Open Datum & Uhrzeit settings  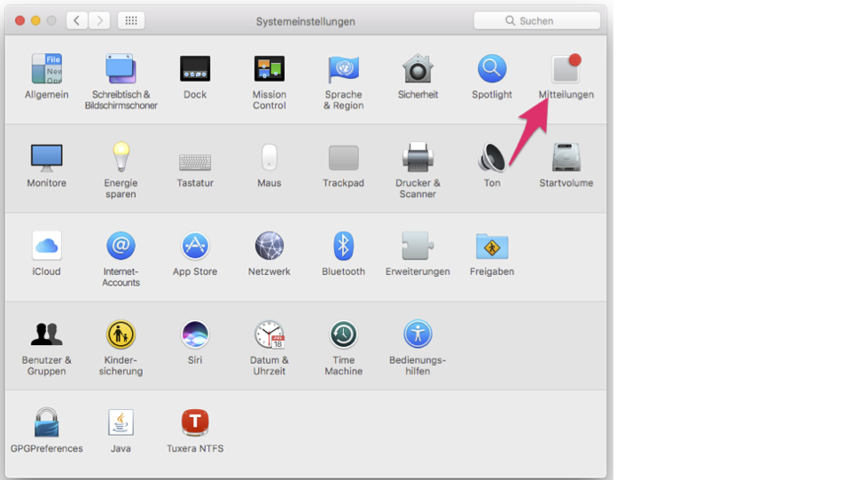point(269,334)
